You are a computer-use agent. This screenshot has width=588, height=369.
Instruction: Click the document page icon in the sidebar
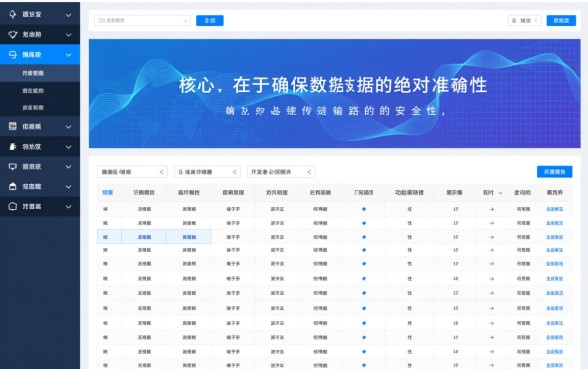(x=13, y=147)
